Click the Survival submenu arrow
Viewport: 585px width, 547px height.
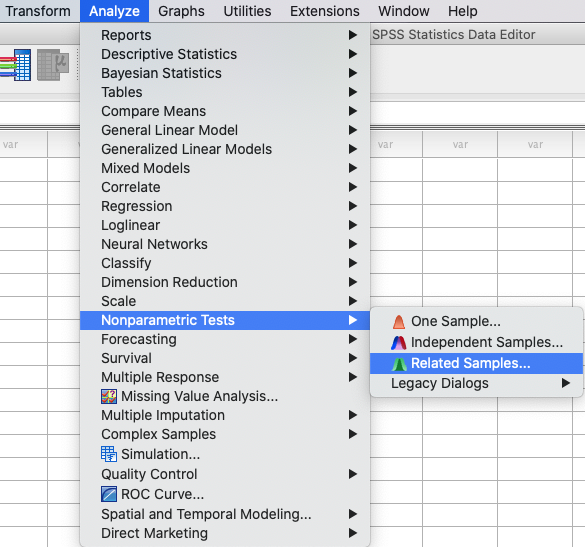[x=353, y=358]
